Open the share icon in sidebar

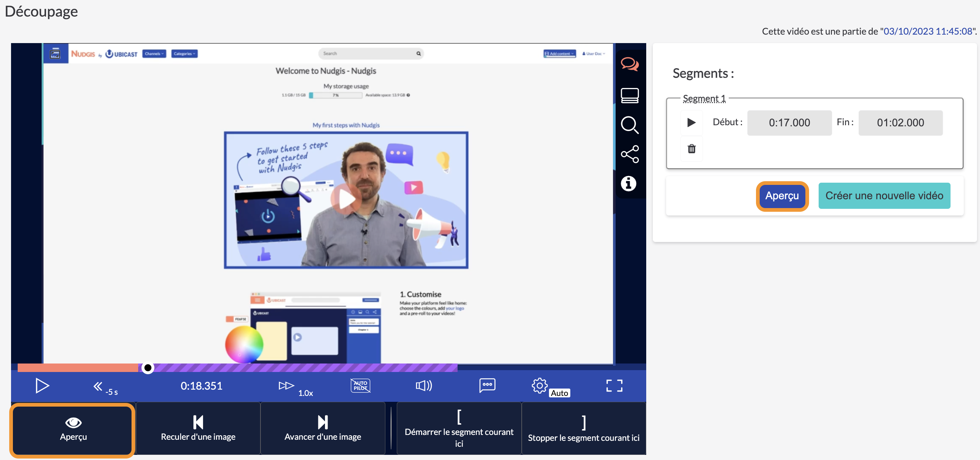click(x=630, y=154)
